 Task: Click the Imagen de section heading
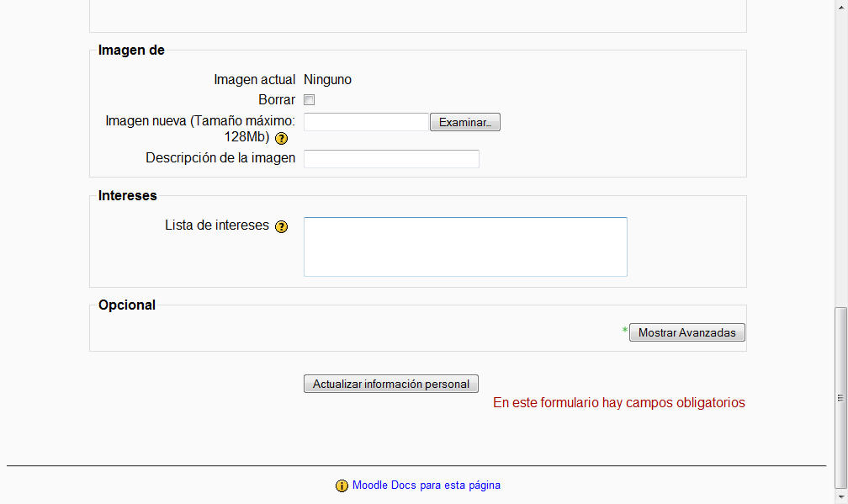pyautogui.click(x=131, y=50)
